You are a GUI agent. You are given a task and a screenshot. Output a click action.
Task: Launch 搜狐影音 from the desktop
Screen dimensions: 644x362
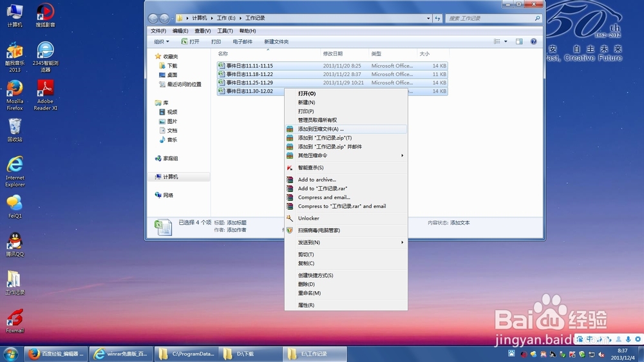[45, 15]
